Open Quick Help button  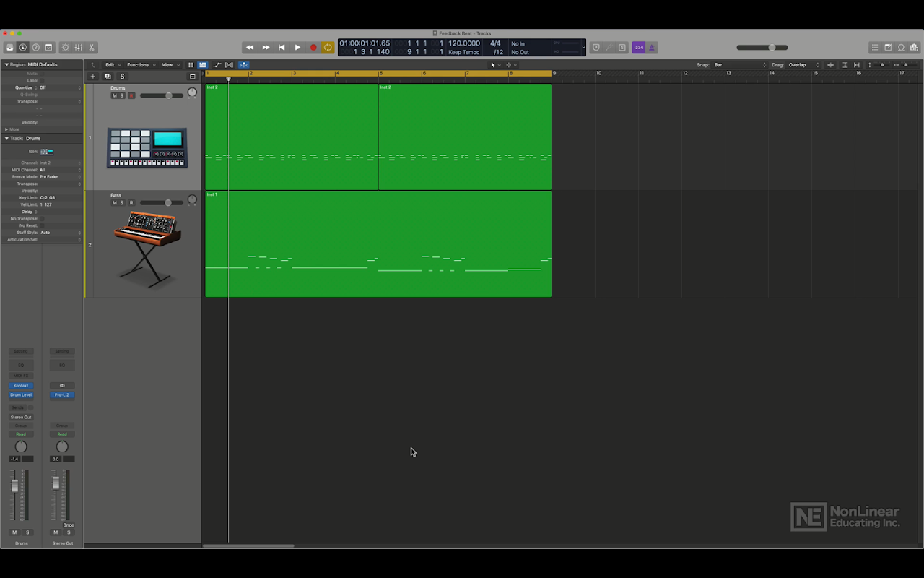pos(35,48)
